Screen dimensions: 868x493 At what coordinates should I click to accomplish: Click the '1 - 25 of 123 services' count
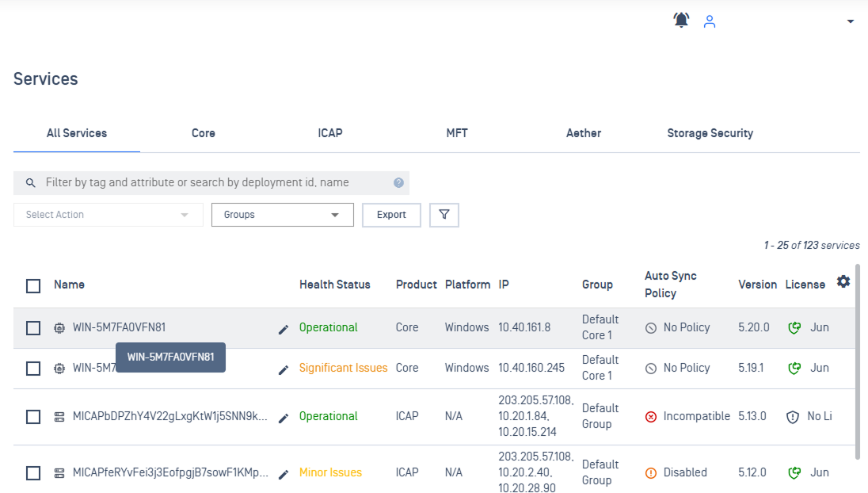tap(812, 246)
